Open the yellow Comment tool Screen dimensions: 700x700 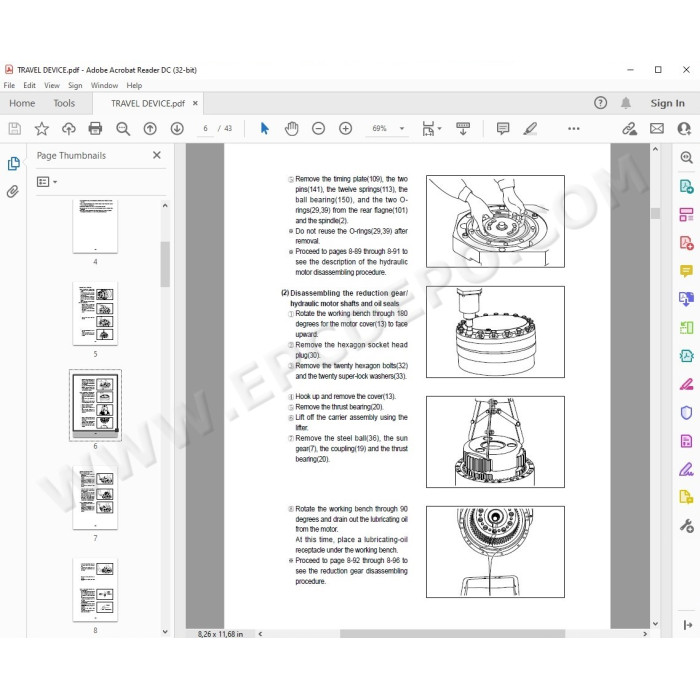coord(686,271)
